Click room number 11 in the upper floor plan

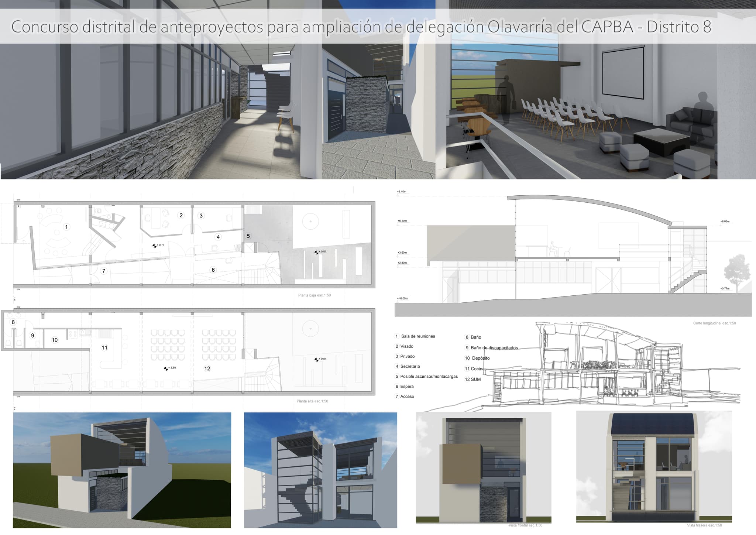coord(104,347)
